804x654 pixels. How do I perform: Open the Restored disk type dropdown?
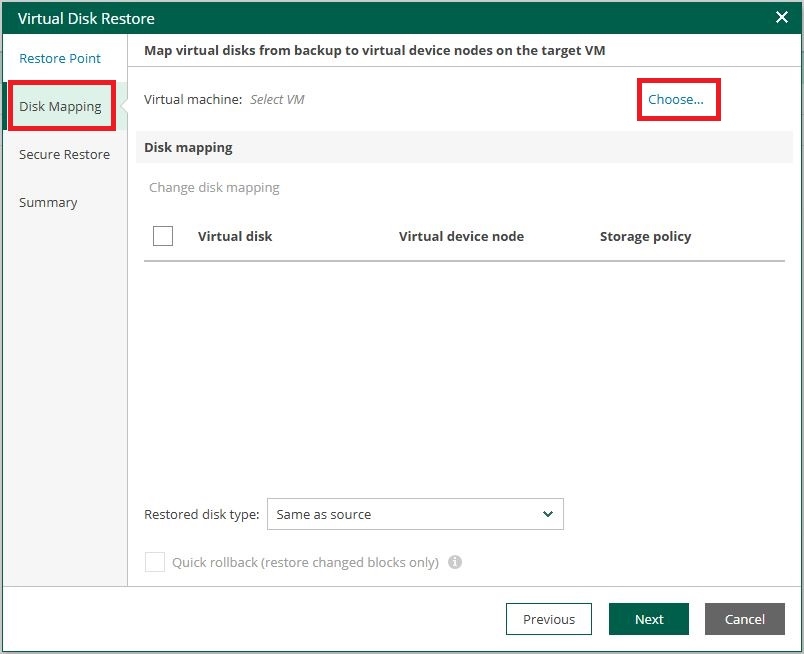tap(415, 514)
